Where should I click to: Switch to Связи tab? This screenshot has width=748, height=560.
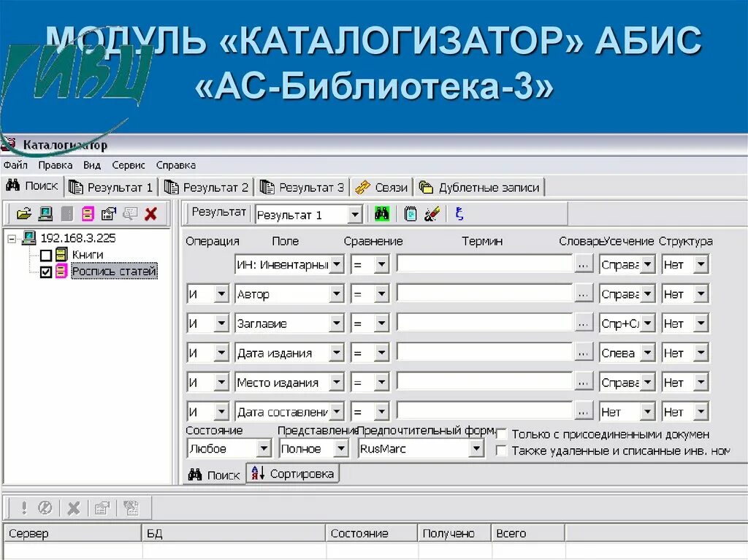click(x=381, y=188)
